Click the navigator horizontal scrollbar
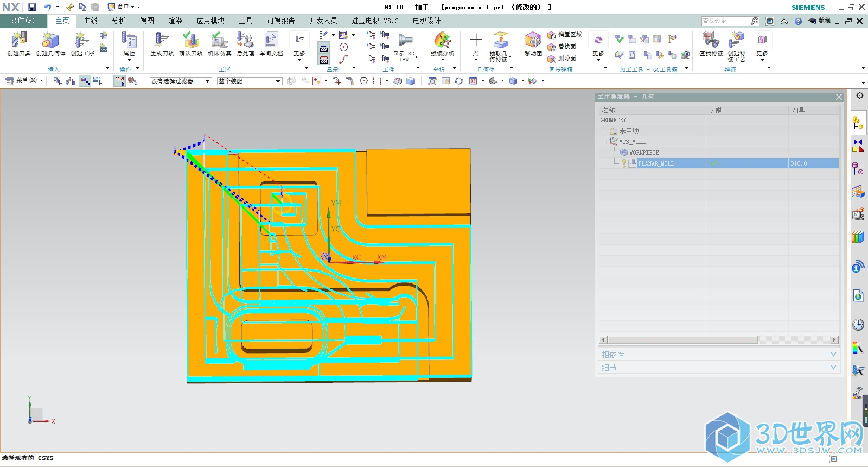 coord(682,340)
